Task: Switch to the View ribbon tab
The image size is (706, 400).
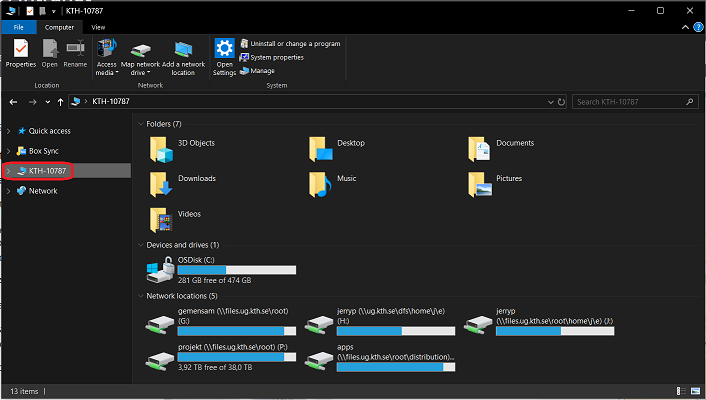Action: [x=98, y=27]
